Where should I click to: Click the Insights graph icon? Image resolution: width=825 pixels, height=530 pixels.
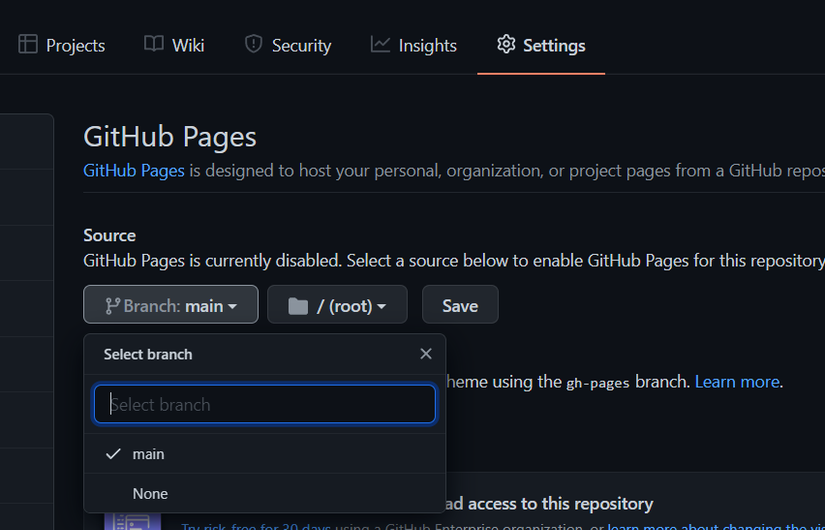coord(380,45)
